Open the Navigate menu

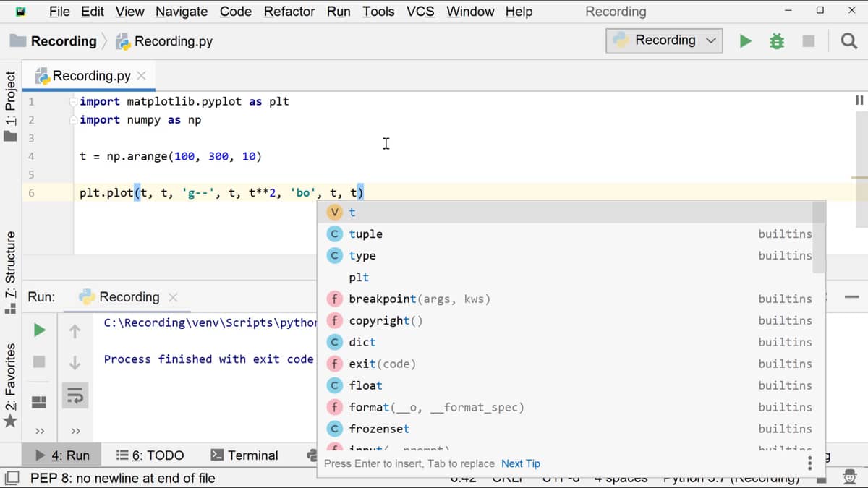click(x=182, y=12)
